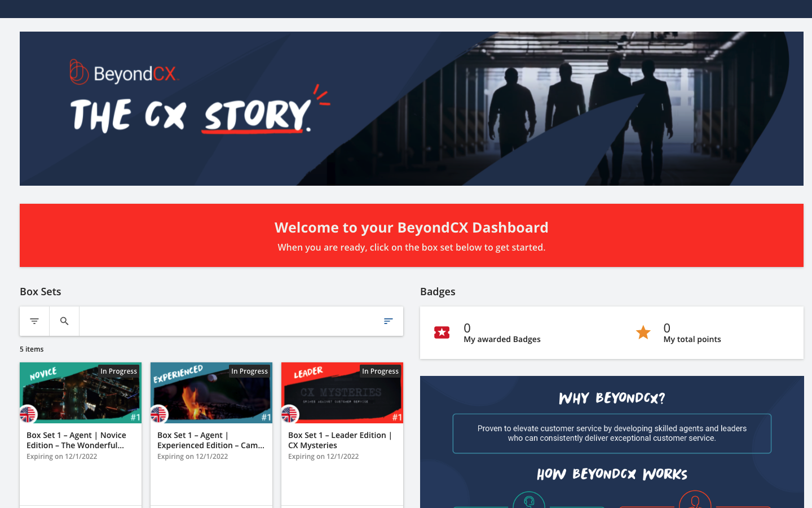Click the flag icon on the Leader card
This screenshot has width=812, height=508.
[x=290, y=414]
